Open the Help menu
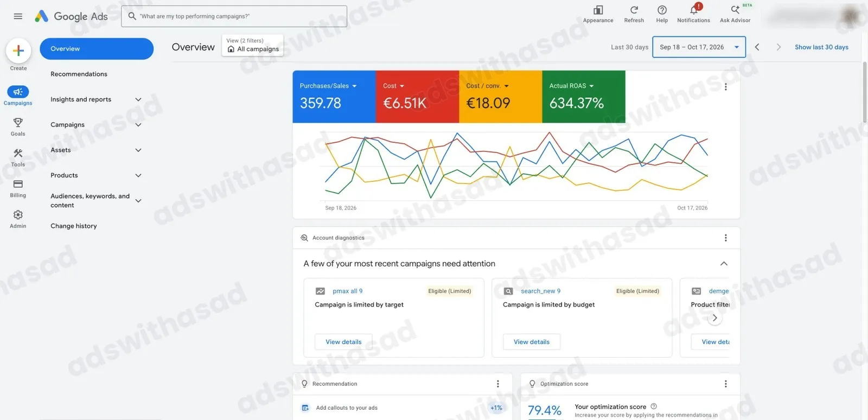Viewport: 868px width, 420px height. pyautogui.click(x=662, y=14)
